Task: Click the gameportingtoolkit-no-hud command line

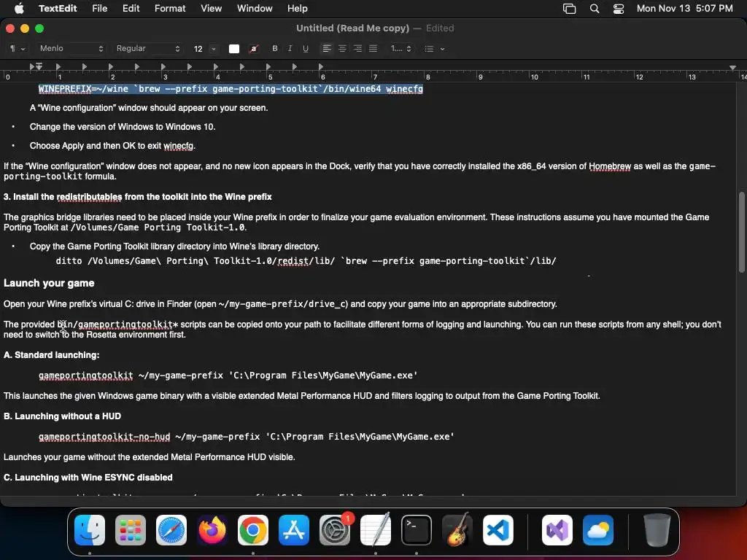Action: point(247,437)
